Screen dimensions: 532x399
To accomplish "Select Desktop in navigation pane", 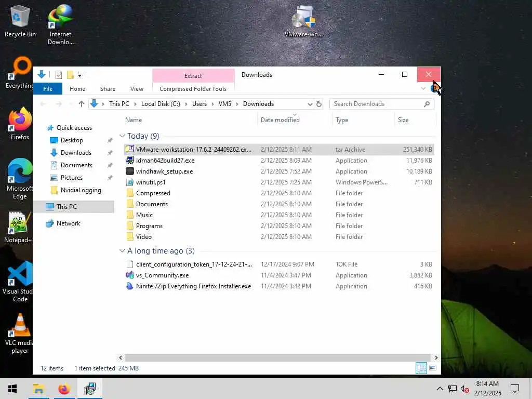I will 72,140.
